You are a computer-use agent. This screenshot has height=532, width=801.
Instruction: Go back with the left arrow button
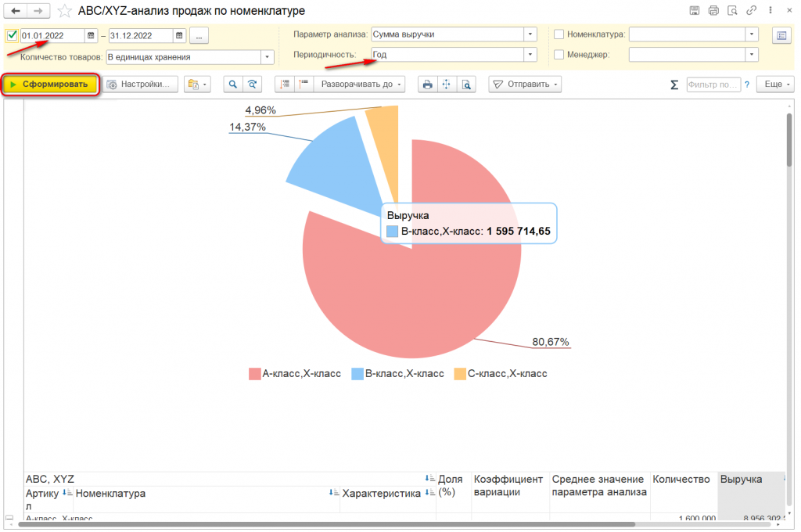coord(16,11)
